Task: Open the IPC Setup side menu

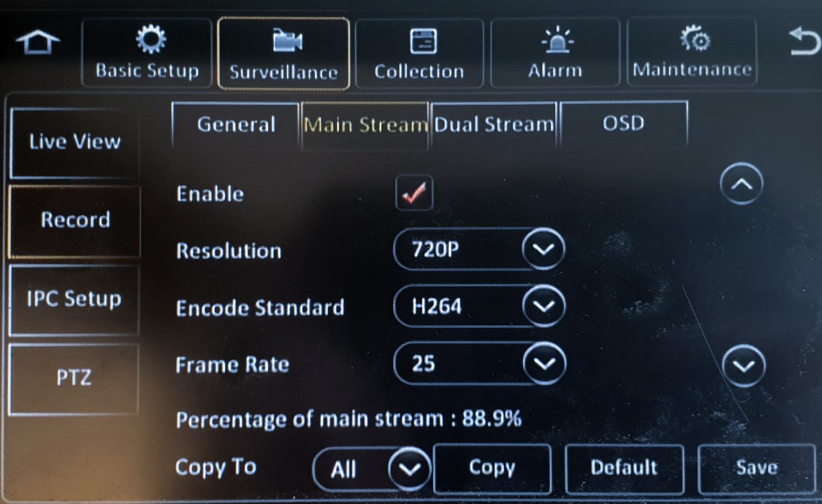Action: (x=74, y=300)
